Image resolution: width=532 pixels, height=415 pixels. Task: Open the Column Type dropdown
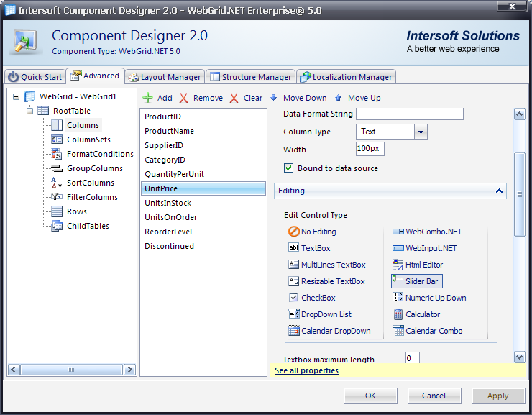tap(421, 132)
